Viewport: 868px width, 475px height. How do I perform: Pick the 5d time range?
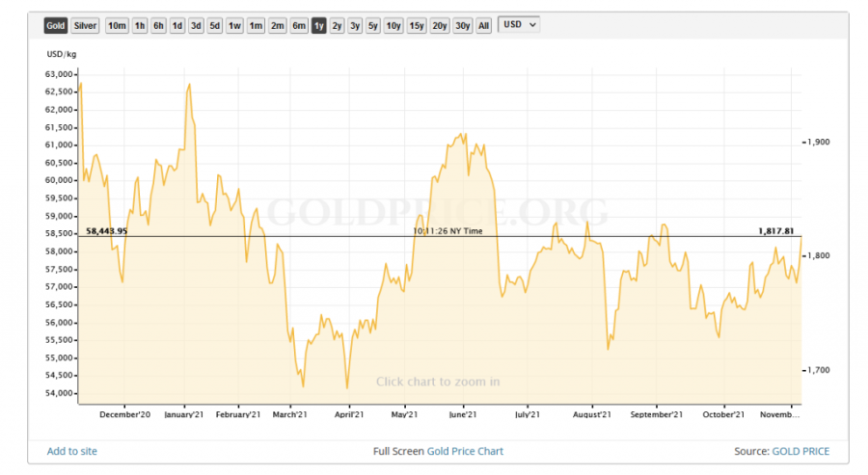[214, 25]
